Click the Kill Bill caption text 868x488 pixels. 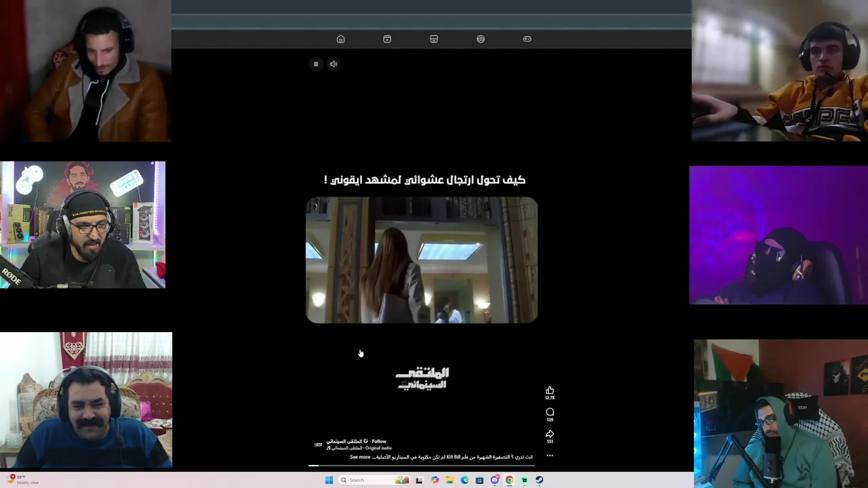point(453,457)
